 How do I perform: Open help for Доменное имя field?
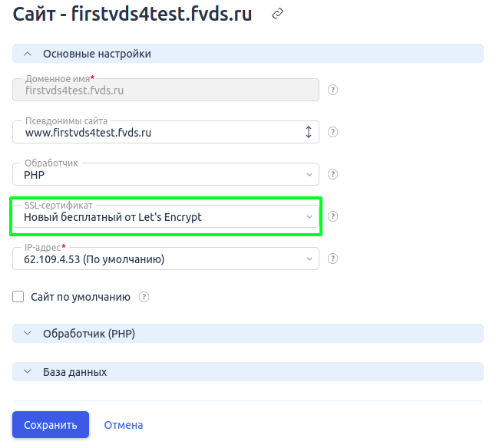[x=332, y=90]
